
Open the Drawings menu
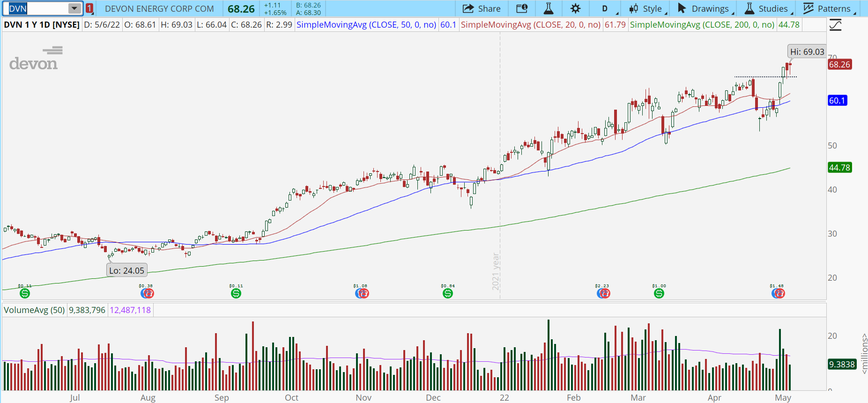tap(705, 8)
